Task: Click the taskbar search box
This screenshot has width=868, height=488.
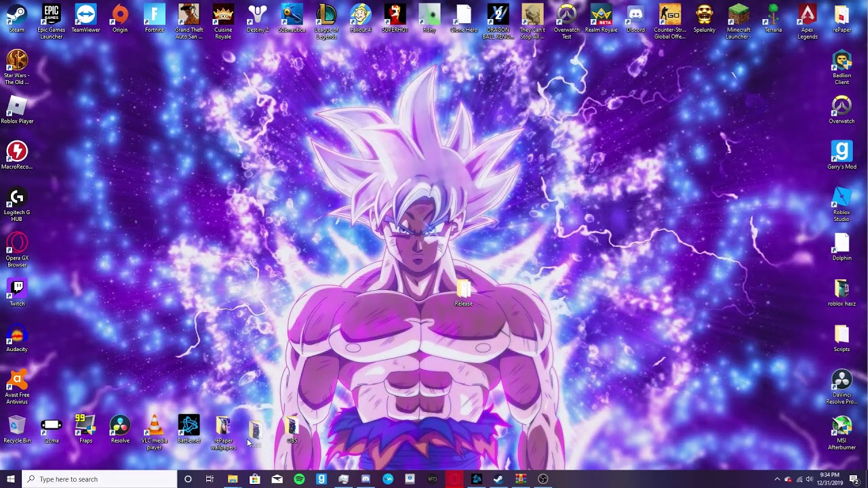Action: [x=99, y=479]
